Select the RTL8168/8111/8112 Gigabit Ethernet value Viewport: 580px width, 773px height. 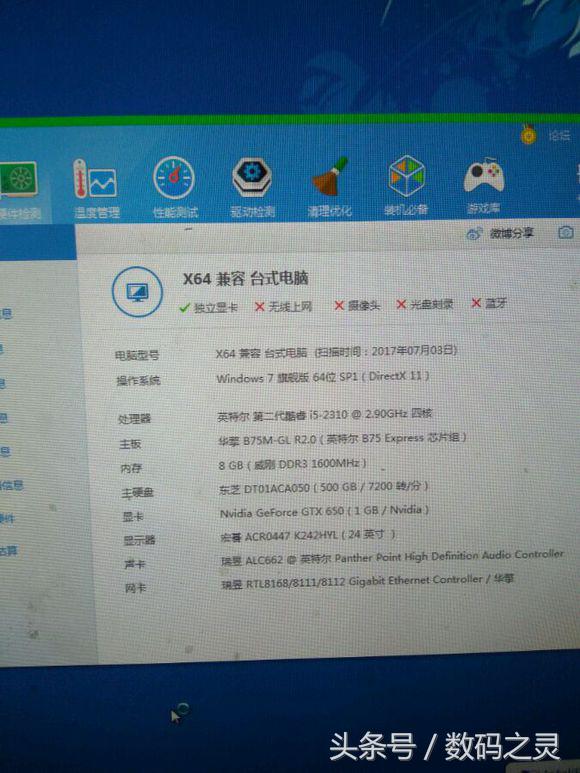click(368, 581)
